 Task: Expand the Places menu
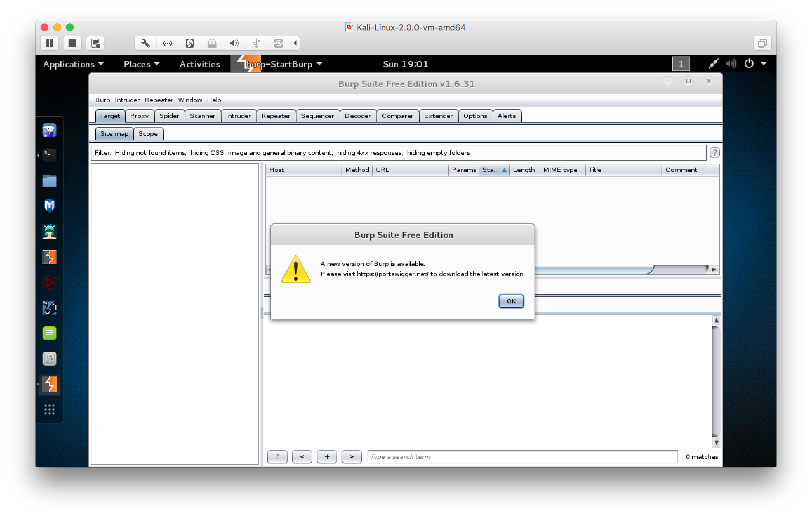point(141,64)
